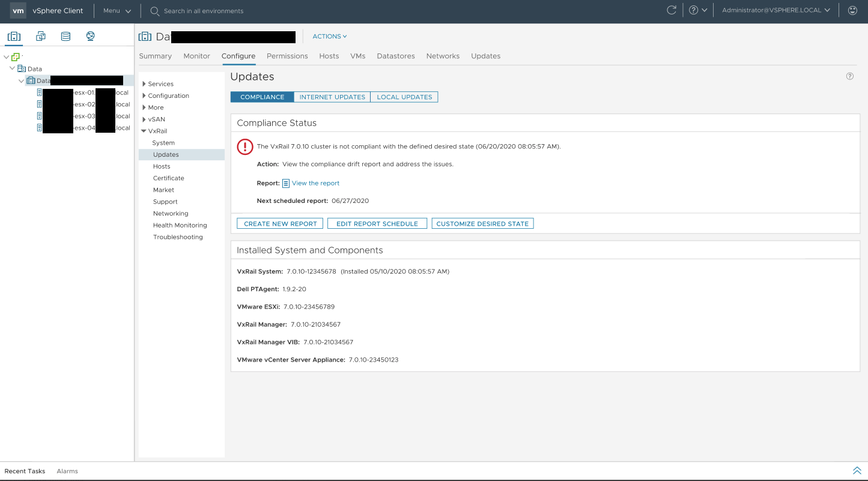
Task: Open the View the report link
Action: (x=315, y=183)
